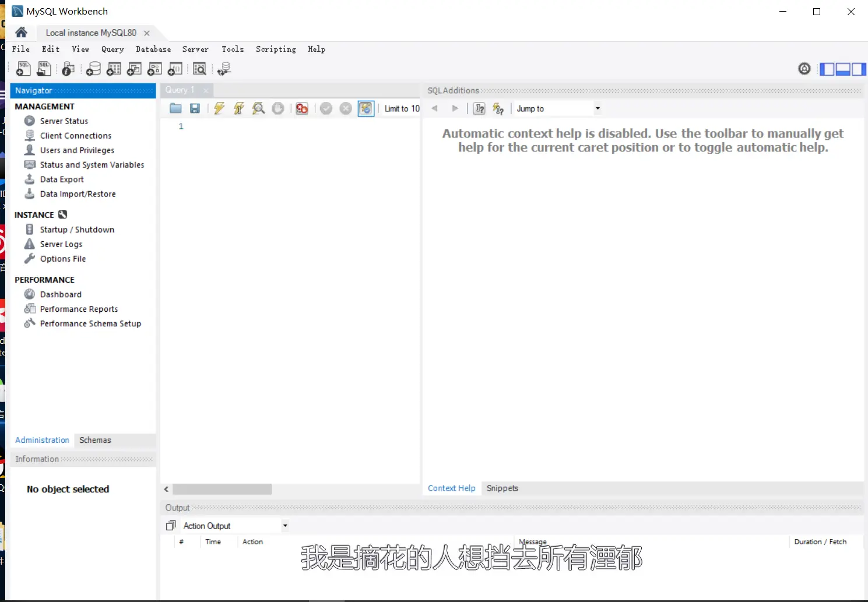Open the File menu

tap(21, 49)
